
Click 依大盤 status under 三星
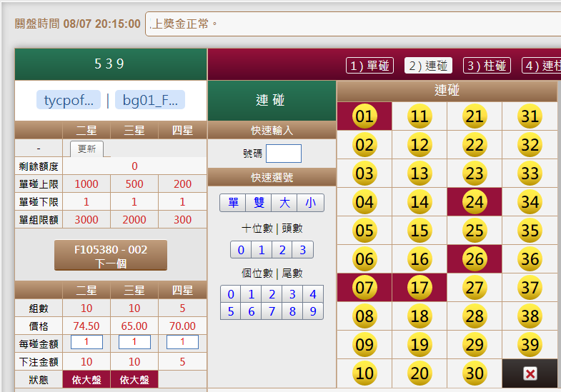134,379
